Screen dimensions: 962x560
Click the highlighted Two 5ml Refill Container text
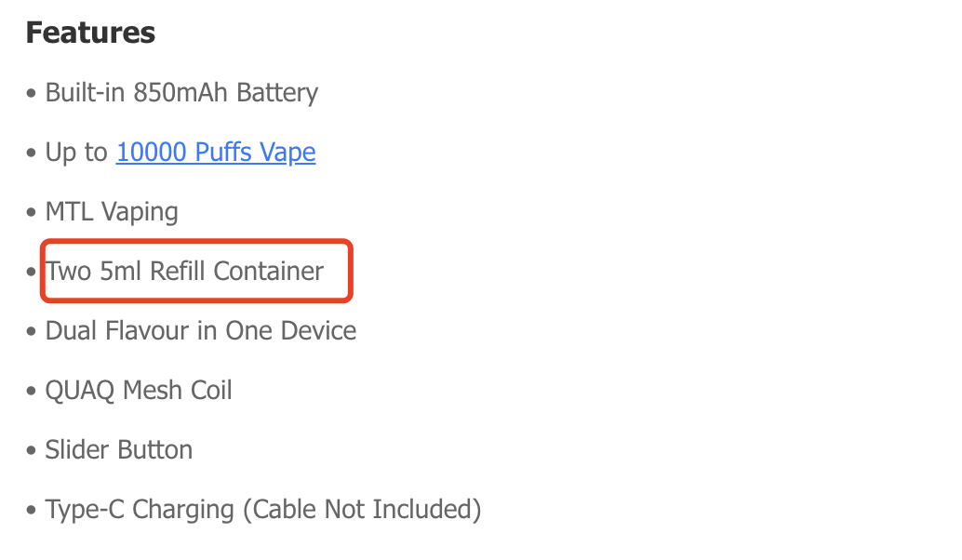point(184,271)
